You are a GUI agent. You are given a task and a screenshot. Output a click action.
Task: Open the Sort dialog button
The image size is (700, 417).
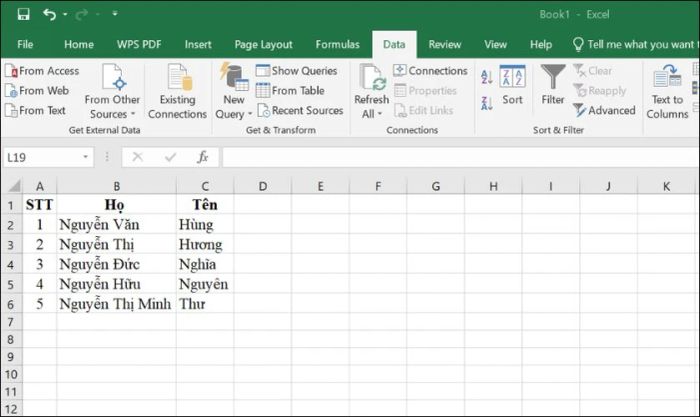coord(512,85)
